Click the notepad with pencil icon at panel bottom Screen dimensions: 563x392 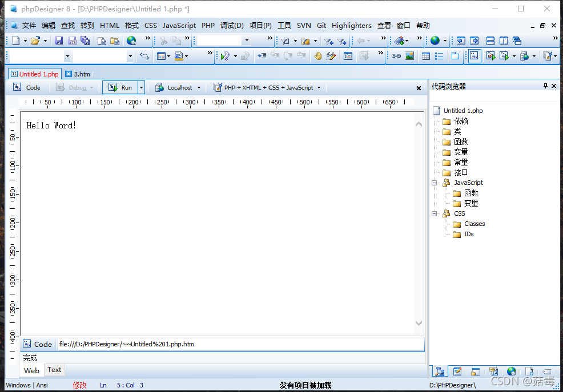(457, 371)
